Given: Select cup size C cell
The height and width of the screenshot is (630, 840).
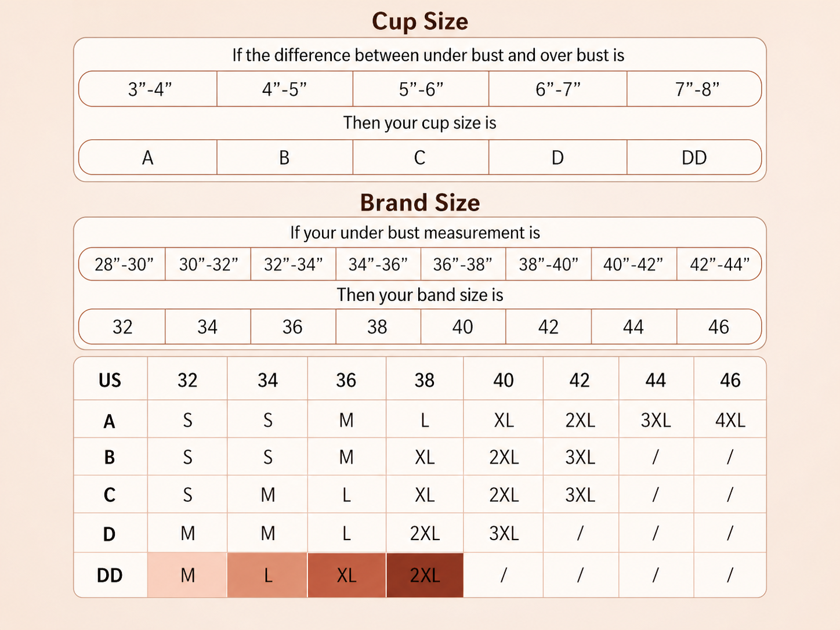Looking at the screenshot, I should point(421,157).
